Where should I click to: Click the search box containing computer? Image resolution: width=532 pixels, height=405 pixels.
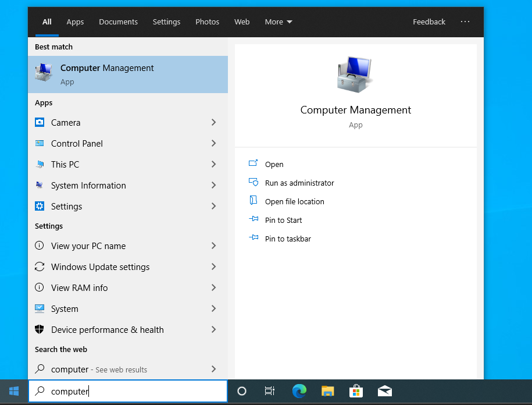click(x=128, y=391)
